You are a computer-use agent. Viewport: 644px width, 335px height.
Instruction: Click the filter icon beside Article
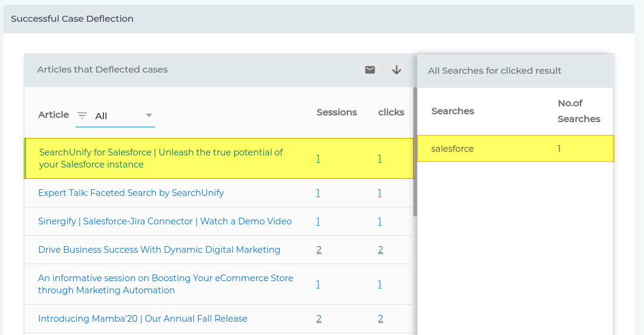tap(82, 115)
